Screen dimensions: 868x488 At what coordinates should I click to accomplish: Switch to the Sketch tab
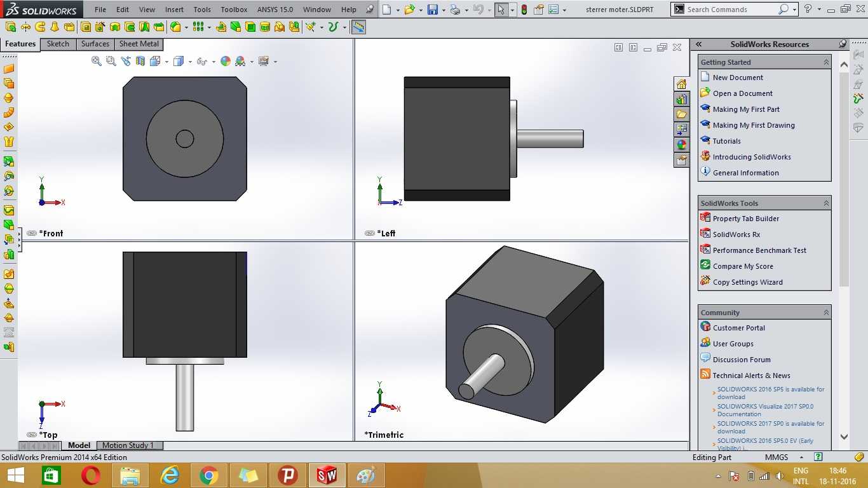point(58,44)
